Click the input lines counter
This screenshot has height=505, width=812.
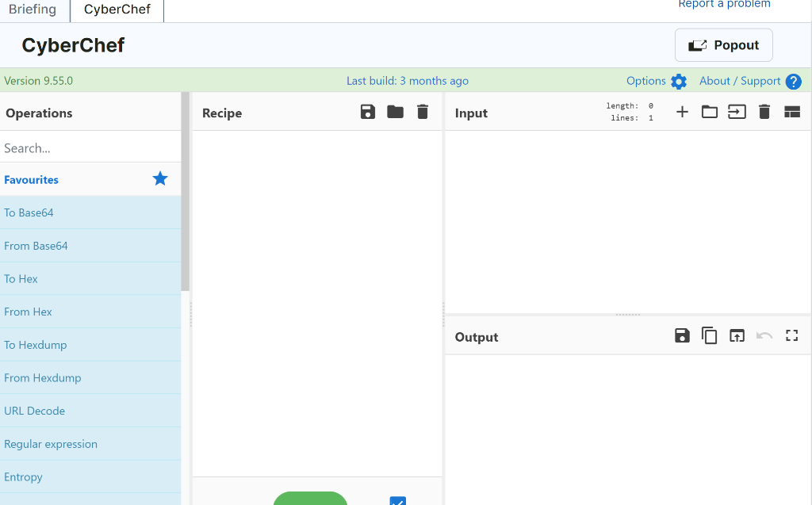[632, 118]
